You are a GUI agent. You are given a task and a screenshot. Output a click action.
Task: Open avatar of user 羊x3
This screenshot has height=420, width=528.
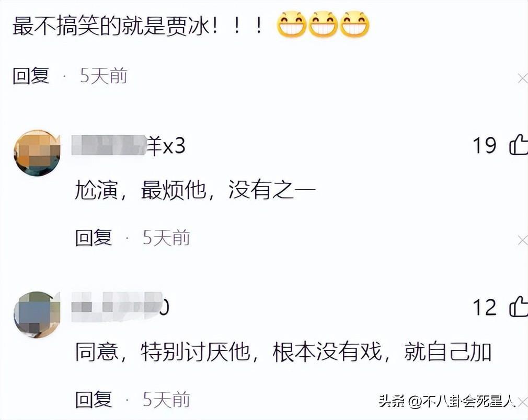tap(37, 153)
